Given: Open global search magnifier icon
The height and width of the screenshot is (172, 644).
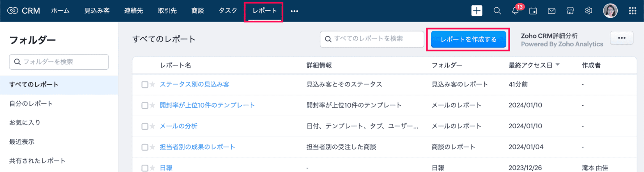Looking at the screenshot, I should (497, 11).
